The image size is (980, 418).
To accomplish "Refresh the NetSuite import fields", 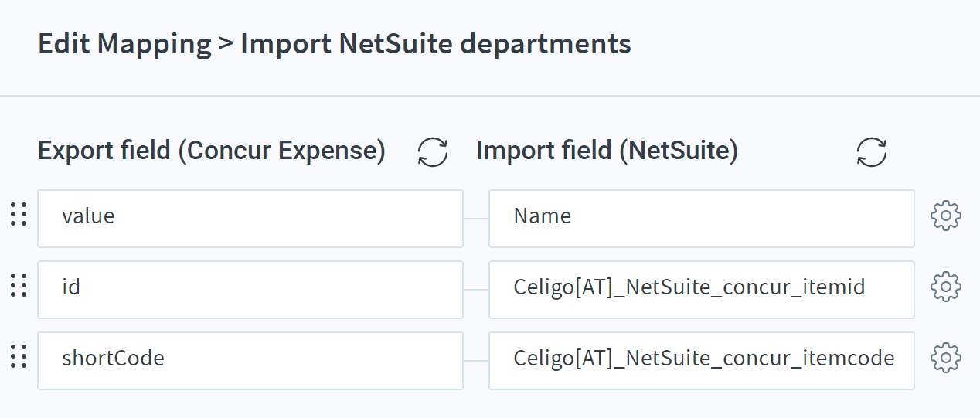I will coord(872,151).
